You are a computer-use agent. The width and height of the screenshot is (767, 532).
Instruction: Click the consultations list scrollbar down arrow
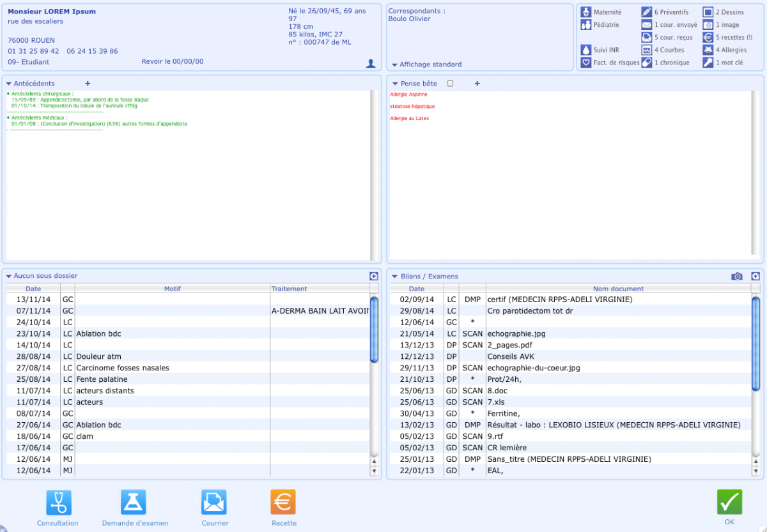(x=374, y=471)
